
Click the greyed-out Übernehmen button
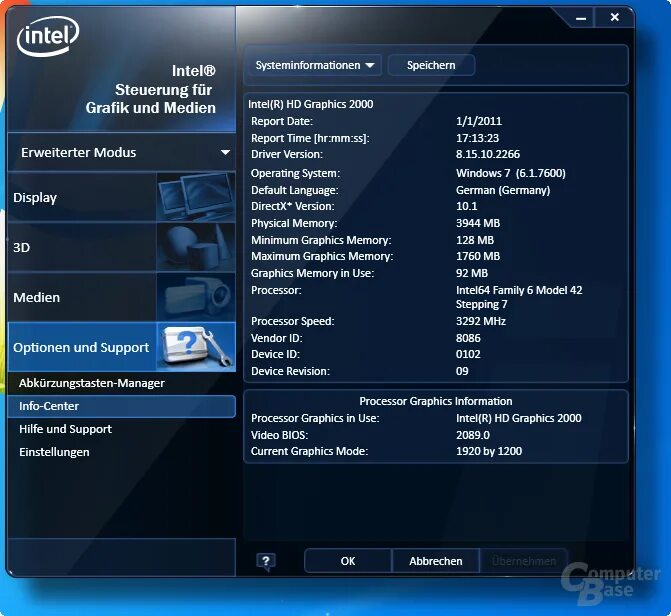click(523, 561)
